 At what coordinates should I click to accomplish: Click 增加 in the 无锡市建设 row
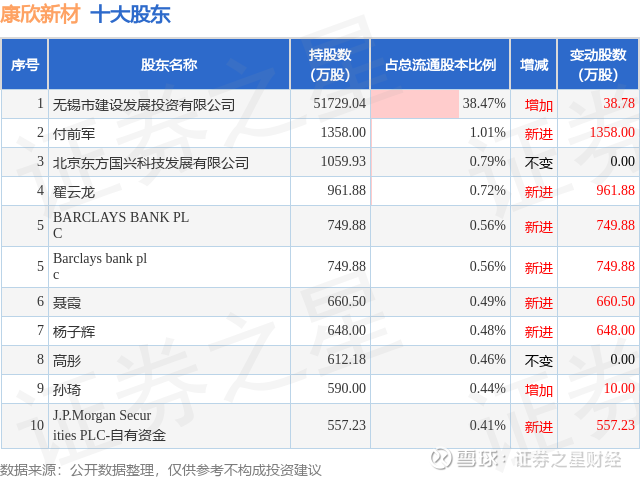point(538,105)
